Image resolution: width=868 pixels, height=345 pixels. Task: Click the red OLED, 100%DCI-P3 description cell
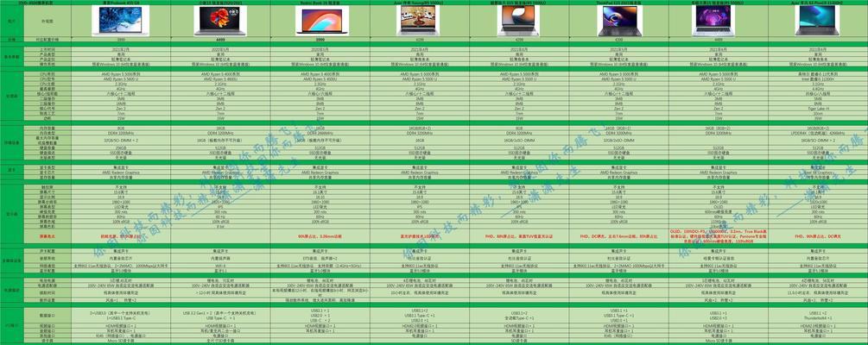(718, 235)
